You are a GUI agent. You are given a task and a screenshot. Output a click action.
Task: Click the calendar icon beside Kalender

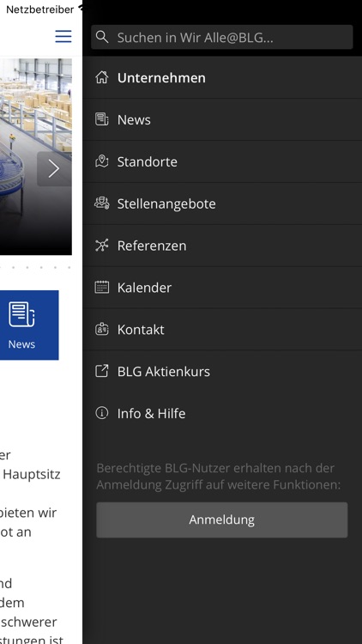click(102, 287)
